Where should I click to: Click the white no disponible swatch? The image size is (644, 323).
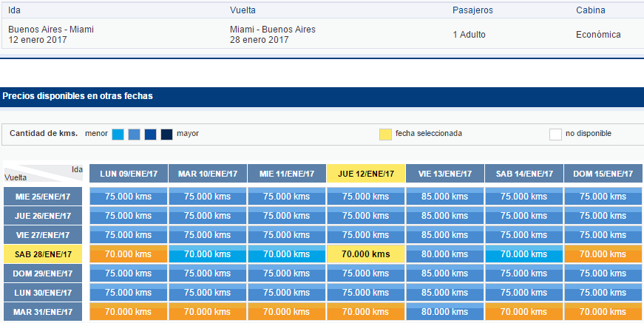[x=555, y=135]
